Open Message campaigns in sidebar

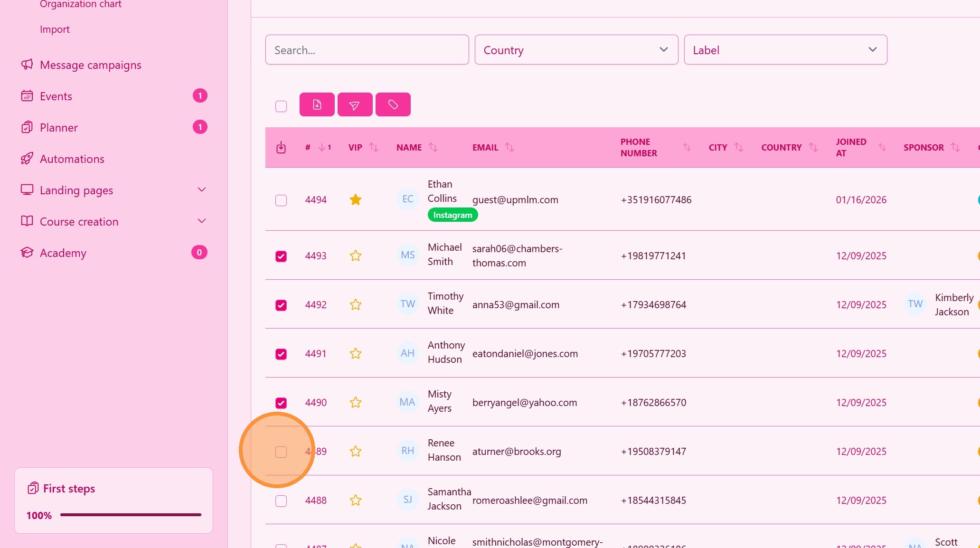click(90, 65)
